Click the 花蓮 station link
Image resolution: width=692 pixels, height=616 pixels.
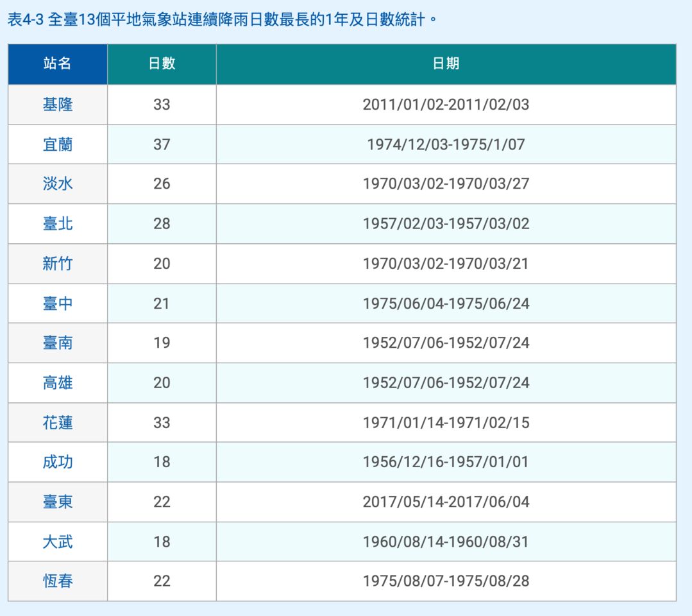58,423
